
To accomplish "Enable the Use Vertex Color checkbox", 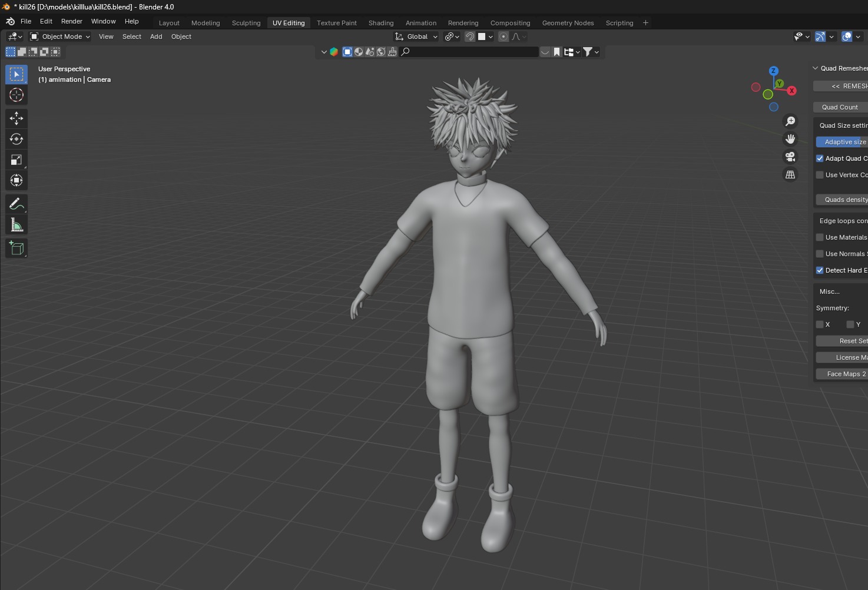I will (x=820, y=175).
